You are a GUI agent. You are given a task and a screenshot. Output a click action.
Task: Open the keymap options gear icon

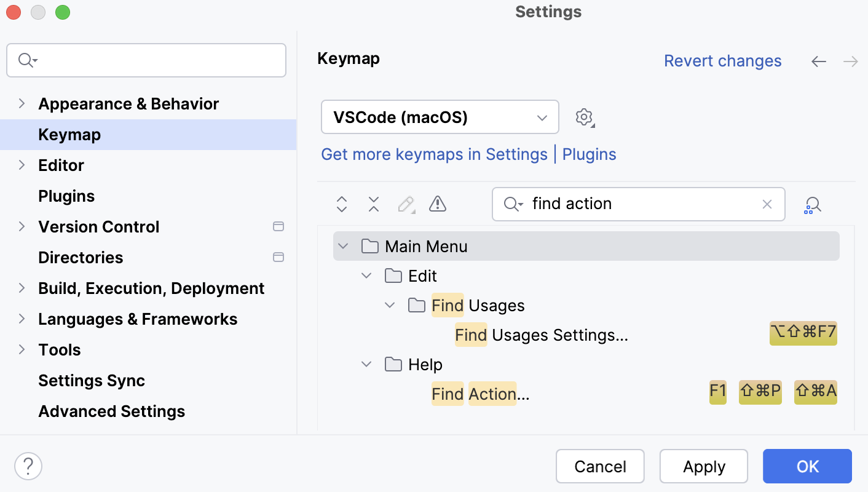click(584, 117)
